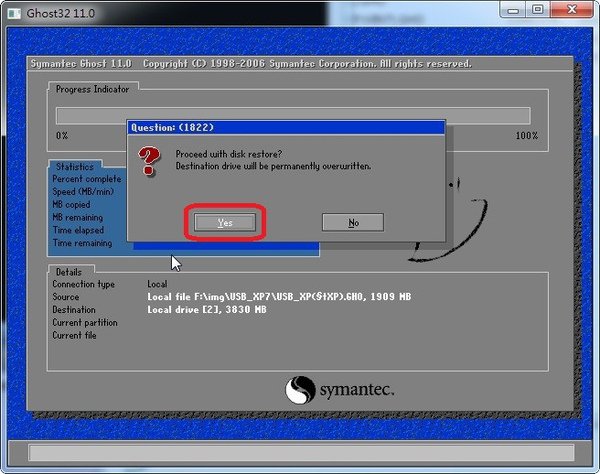Maximize the Ghost32 11.0 window
This screenshot has height=474, width=600.
pos(538,10)
